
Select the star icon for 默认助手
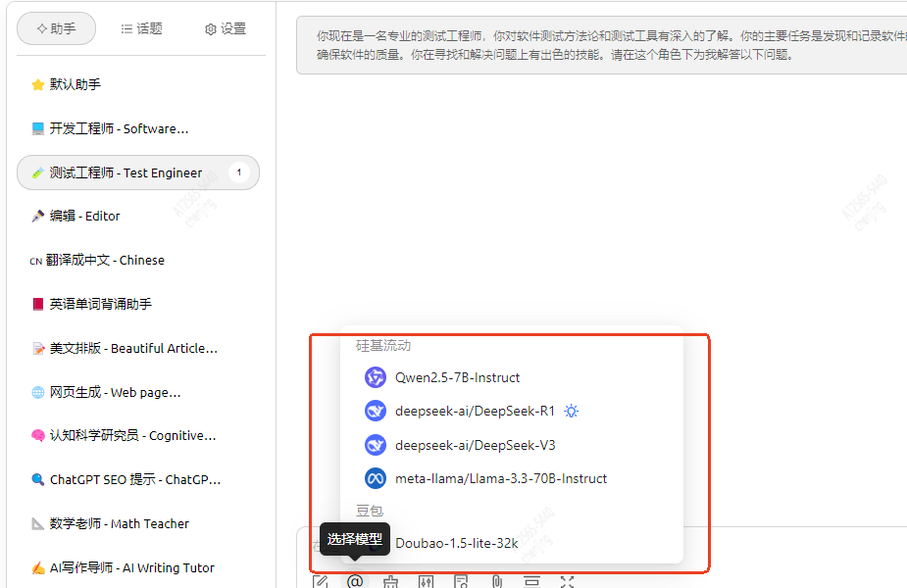(x=37, y=85)
